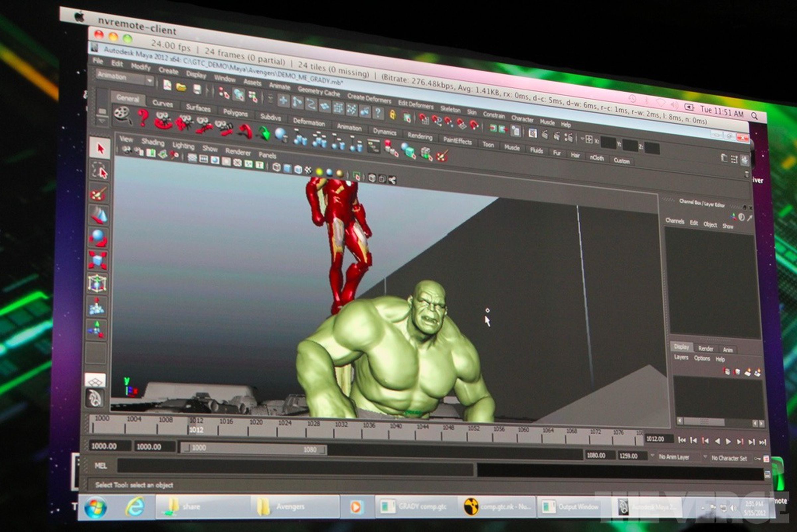Image resolution: width=797 pixels, height=532 pixels.
Task: Toggle single perspective view layout button
Action: tap(95, 380)
